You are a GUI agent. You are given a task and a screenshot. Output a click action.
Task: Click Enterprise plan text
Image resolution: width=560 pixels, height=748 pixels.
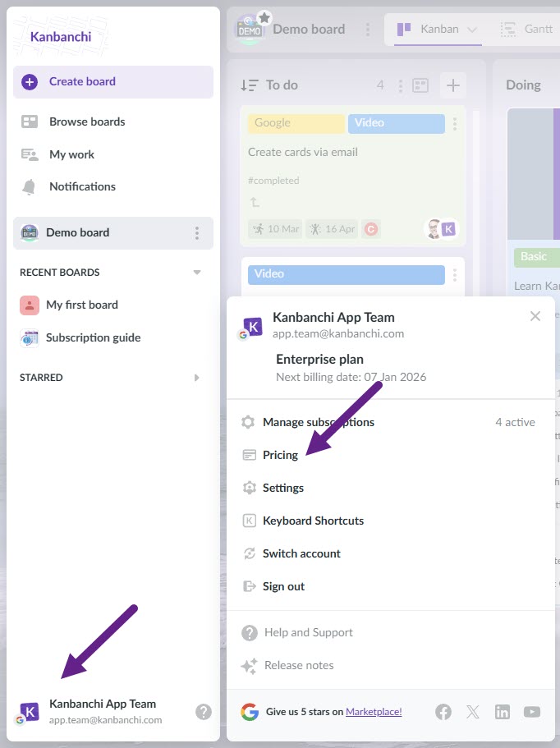pos(319,359)
